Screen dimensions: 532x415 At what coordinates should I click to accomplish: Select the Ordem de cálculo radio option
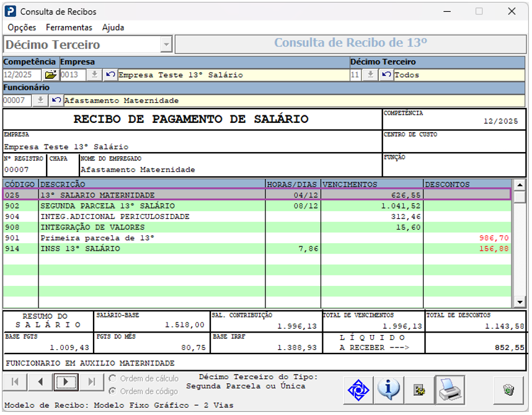pos(112,378)
